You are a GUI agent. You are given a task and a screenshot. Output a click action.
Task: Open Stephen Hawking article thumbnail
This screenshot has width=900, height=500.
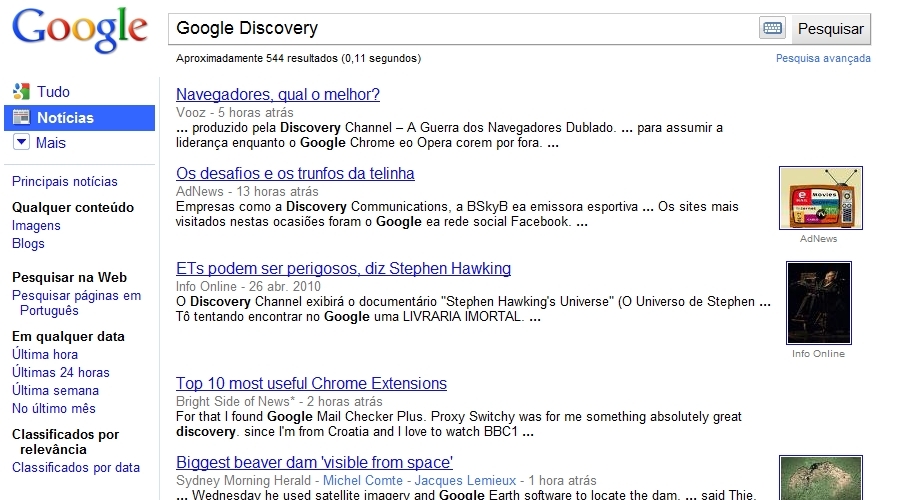click(818, 303)
